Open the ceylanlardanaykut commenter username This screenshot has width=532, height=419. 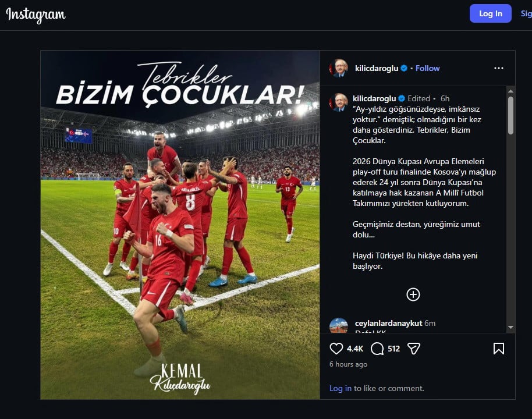388,323
